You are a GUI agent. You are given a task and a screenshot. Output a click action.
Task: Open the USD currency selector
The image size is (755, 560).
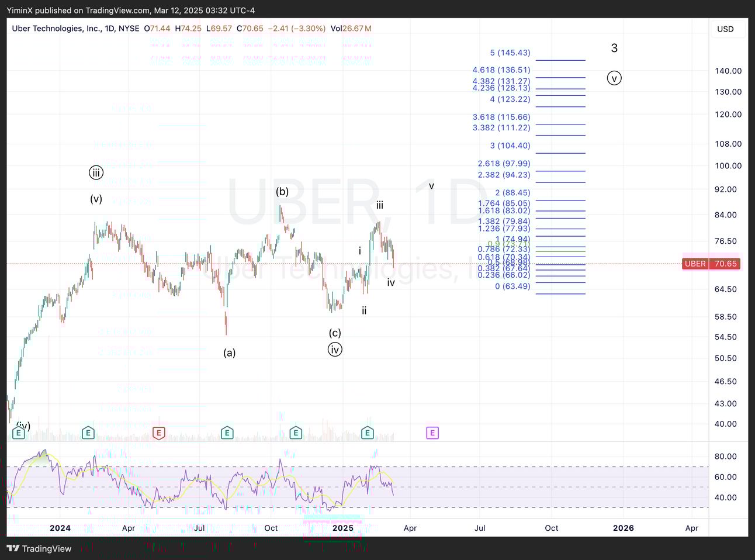(725, 29)
